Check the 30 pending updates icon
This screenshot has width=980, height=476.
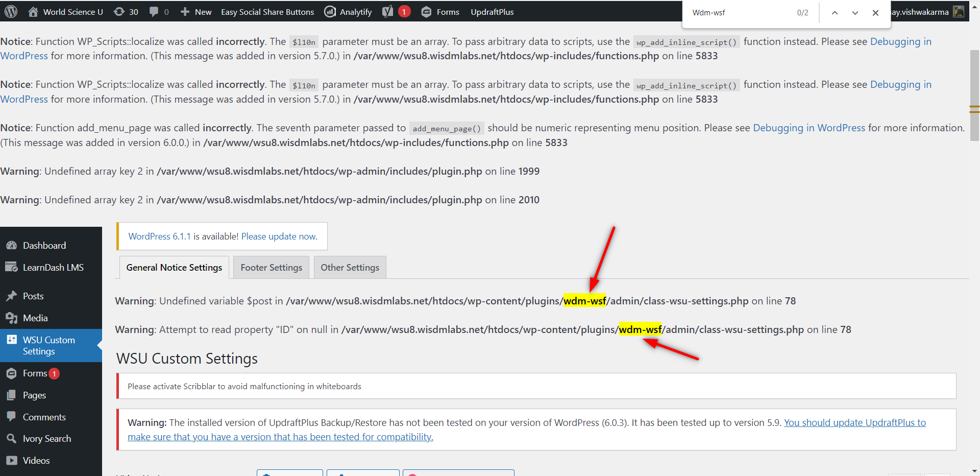coord(119,11)
